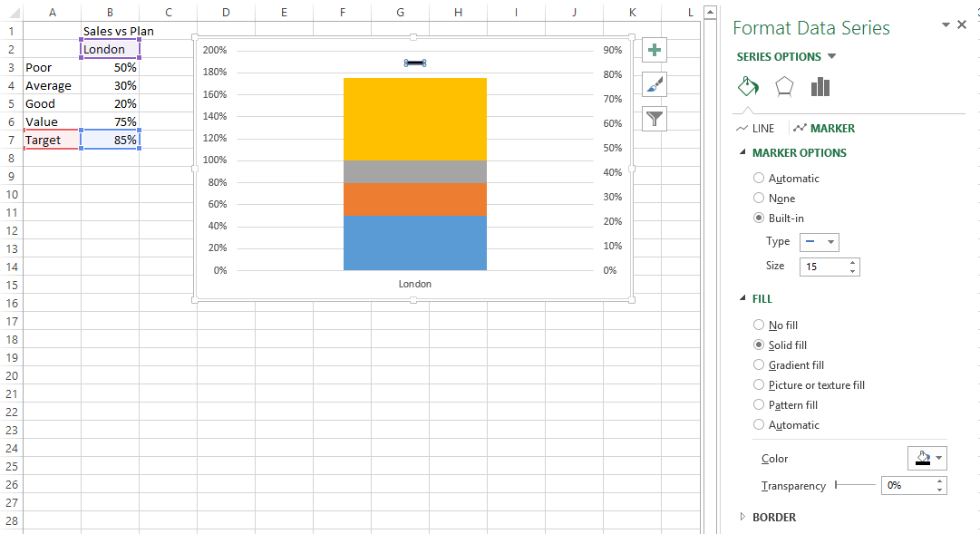Open the fill Color picker dropdown
This screenshot has height=534, width=980.
tap(927, 459)
